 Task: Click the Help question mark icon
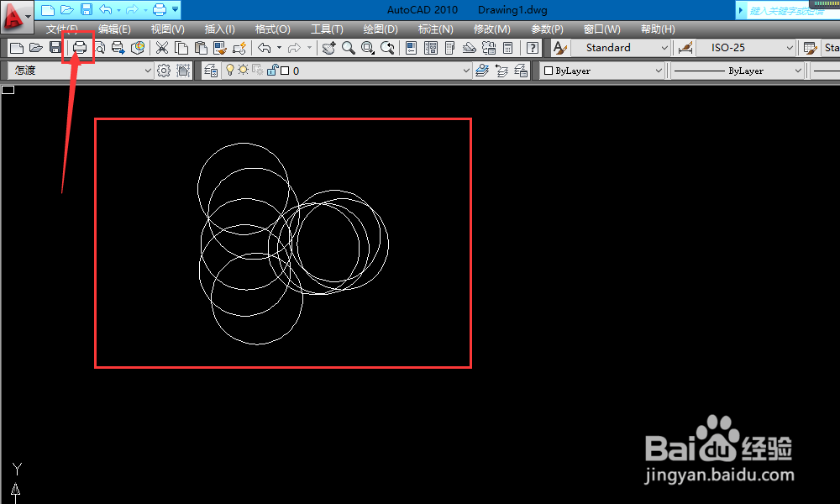[532, 48]
